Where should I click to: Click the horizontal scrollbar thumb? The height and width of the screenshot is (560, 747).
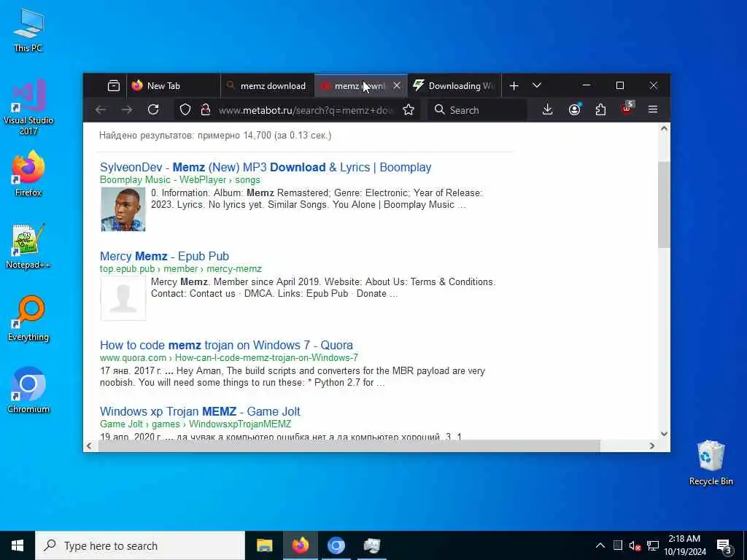pyautogui.click(x=349, y=446)
